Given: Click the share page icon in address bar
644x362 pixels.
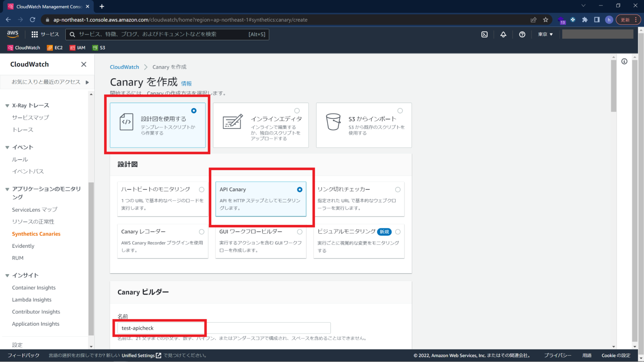Looking at the screenshot, I should point(533,20).
